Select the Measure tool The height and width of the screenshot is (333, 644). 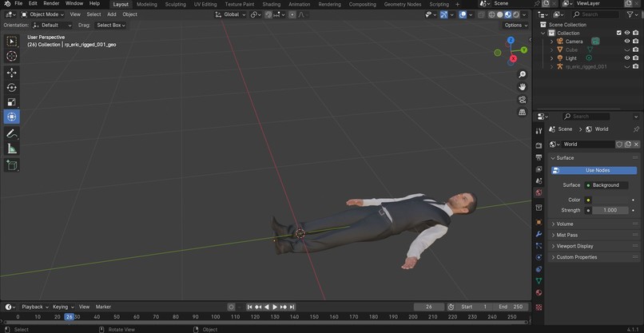(x=11, y=149)
